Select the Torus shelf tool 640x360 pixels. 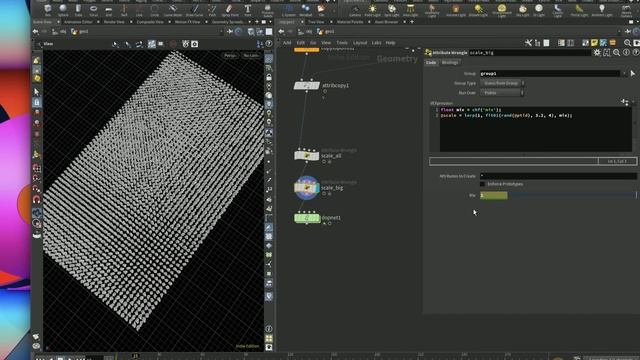click(93, 10)
